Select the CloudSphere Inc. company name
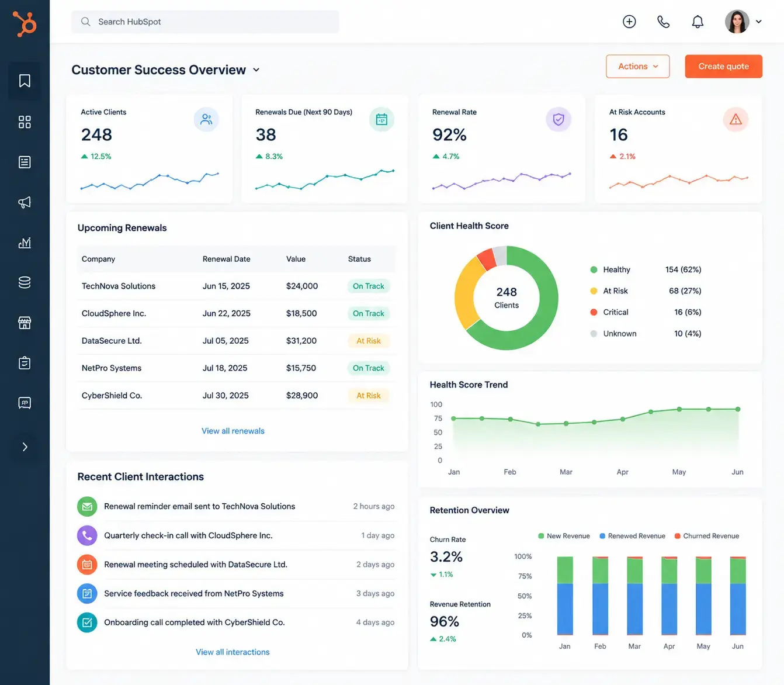Viewport: 784px width, 685px height. [114, 314]
